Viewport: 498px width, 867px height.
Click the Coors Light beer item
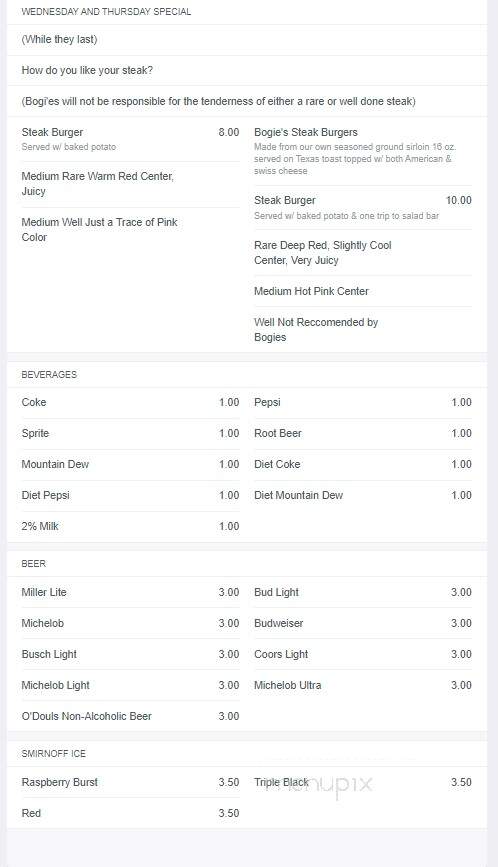click(x=363, y=654)
